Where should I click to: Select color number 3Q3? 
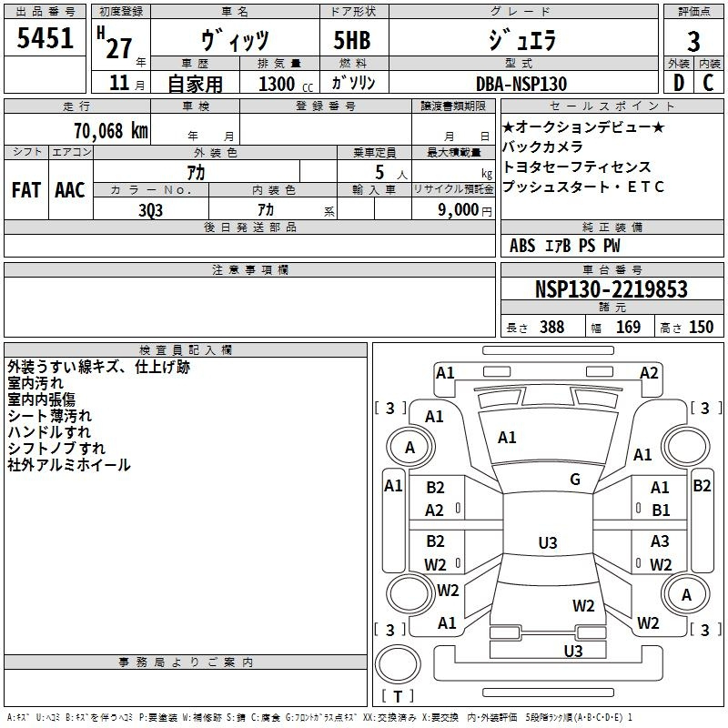point(151,210)
